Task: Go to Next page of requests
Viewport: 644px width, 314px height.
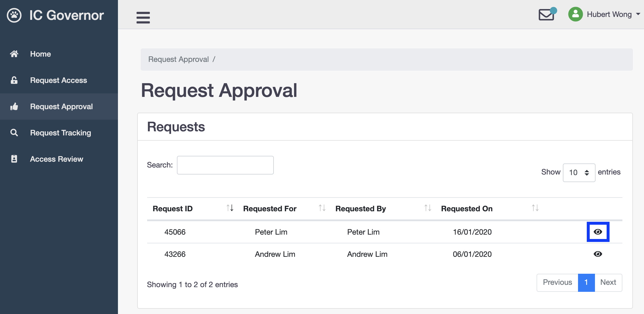Action: point(608,282)
